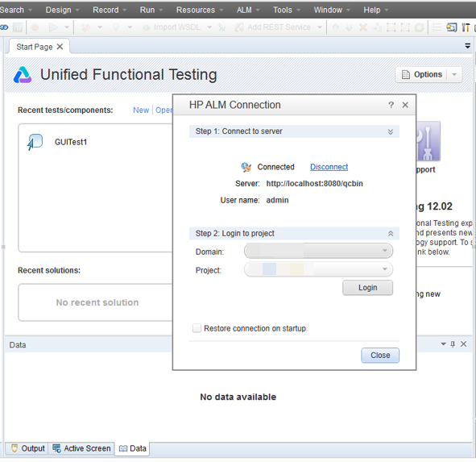Screen dimensions: 476x462
Task: Click the Login button
Action: [x=367, y=288]
